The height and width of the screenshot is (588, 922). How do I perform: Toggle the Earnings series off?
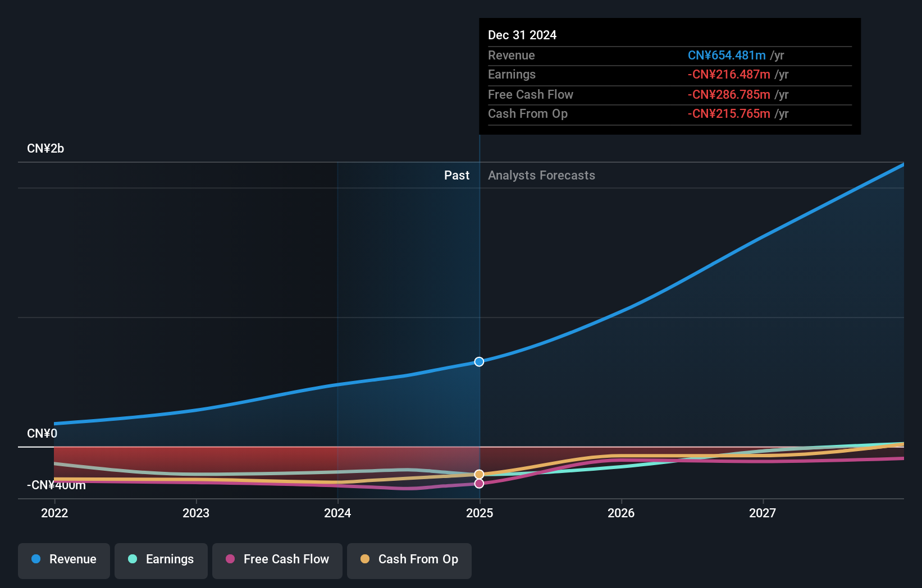coord(161,559)
